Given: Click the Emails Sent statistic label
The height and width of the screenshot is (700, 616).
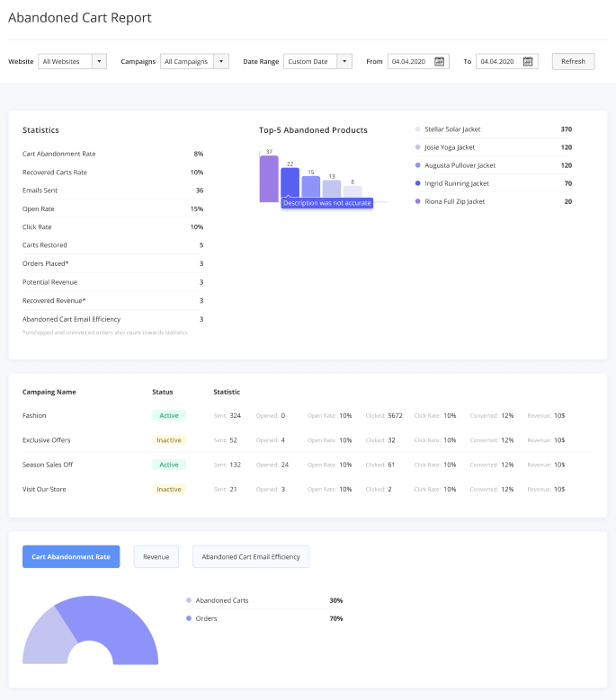Looking at the screenshot, I should [x=40, y=191].
